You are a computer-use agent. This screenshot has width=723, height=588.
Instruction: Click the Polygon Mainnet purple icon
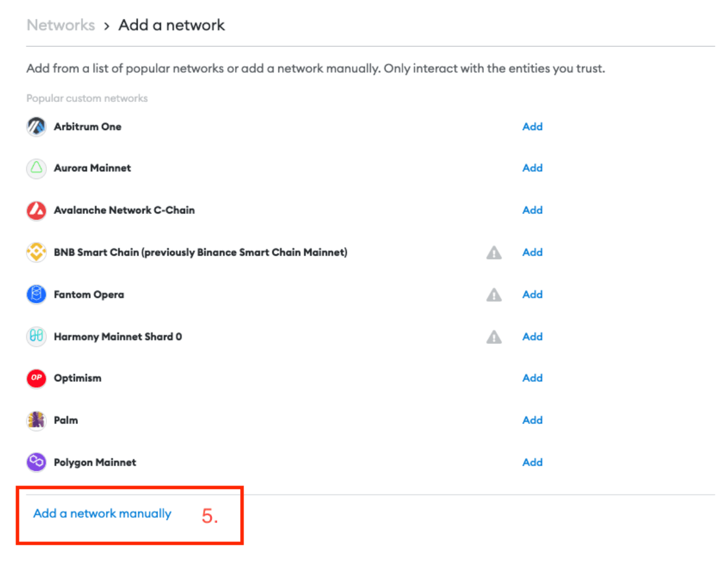point(36,462)
